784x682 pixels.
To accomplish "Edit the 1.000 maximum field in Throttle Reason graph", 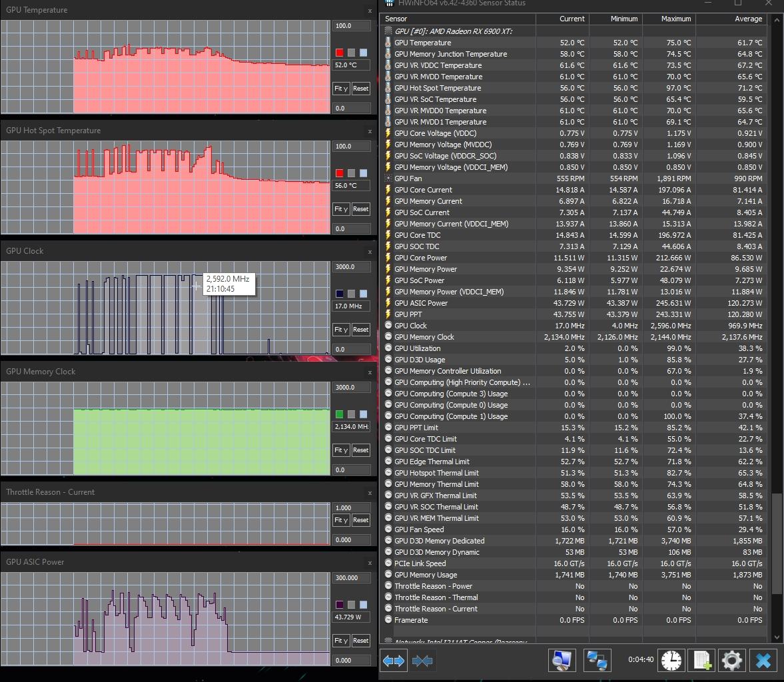I will pos(352,508).
